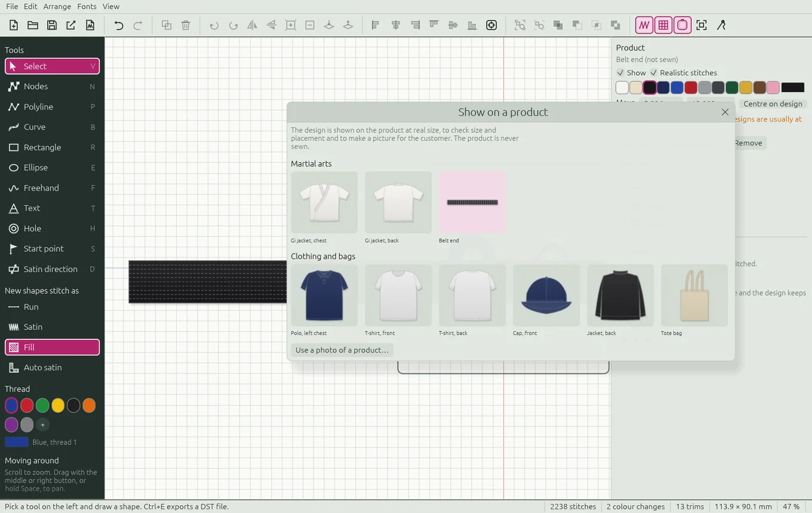Open the View menu

click(x=111, y=7)
